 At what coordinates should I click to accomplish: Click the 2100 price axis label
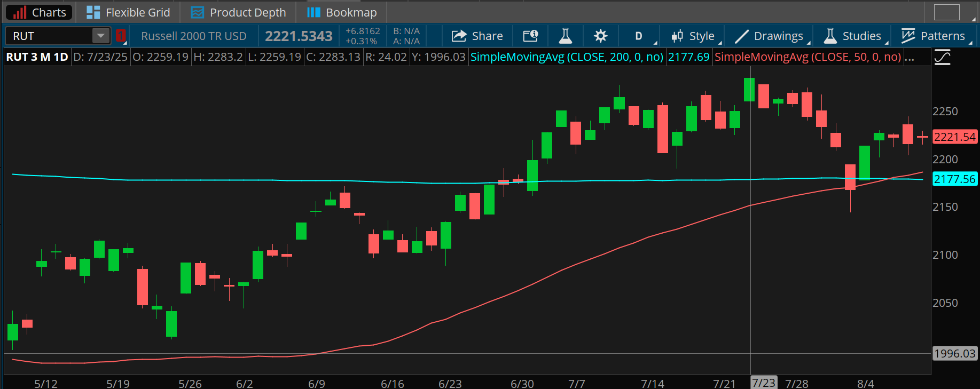945,255
